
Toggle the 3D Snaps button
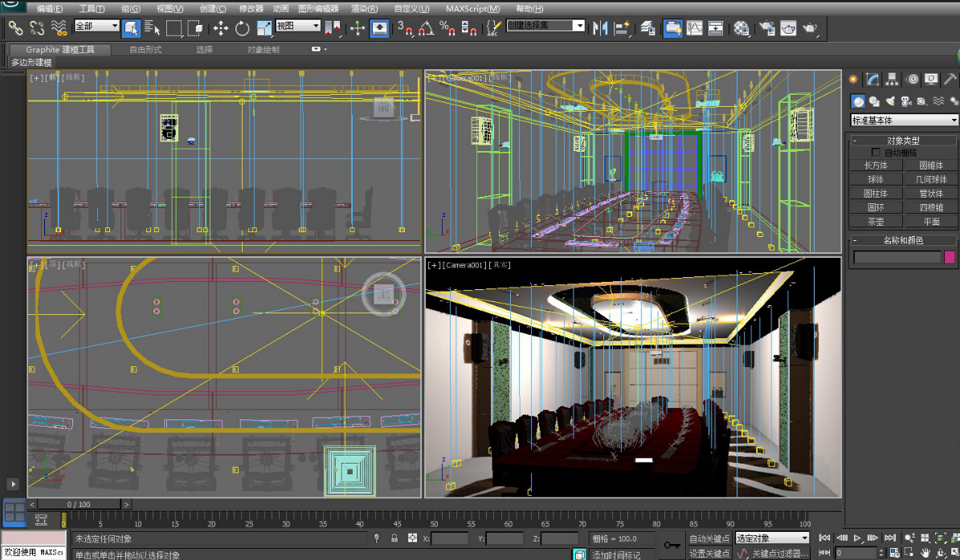click(404, 27)
